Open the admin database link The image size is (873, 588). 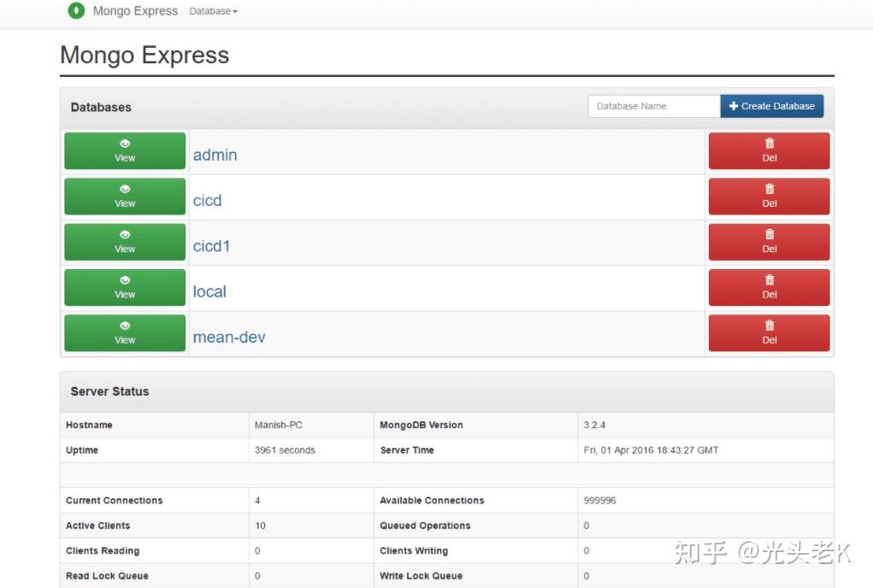coord(215,155)
